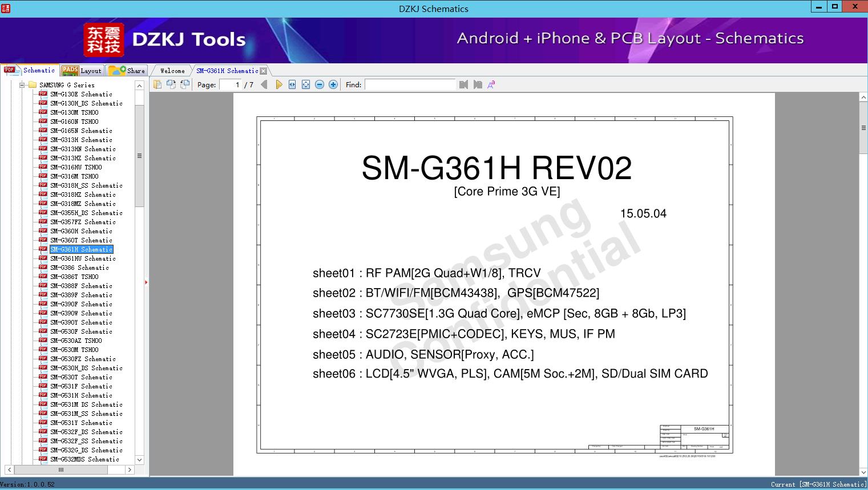The width and height of the screenshot is (868, 490).
Task: Open the Share tab
Action: click(127, 70)
